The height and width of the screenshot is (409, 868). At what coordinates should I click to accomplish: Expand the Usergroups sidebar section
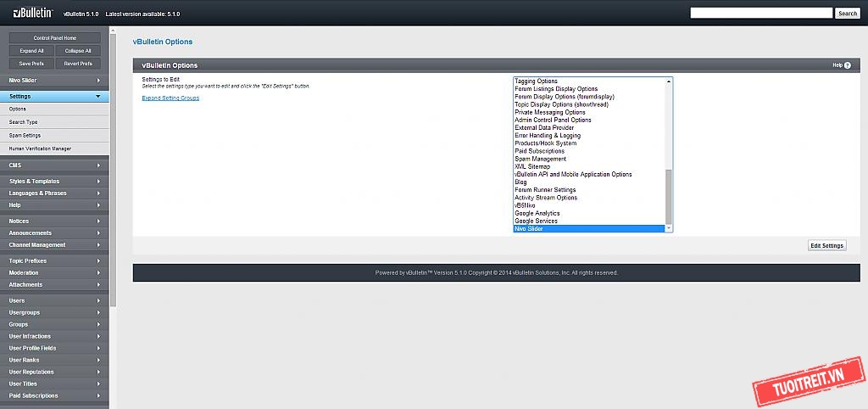[x=54, y=312]
